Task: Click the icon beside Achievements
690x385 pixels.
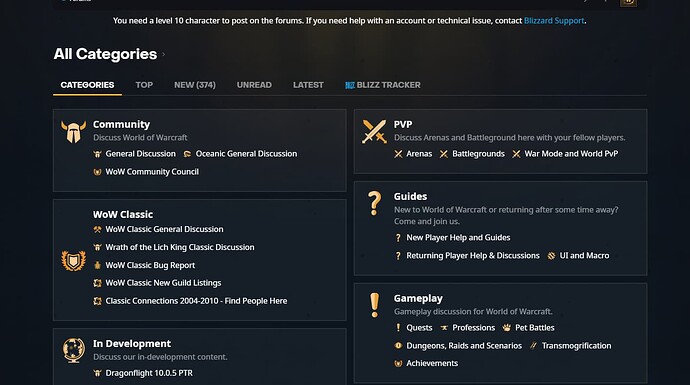Action: click(398, 363)
